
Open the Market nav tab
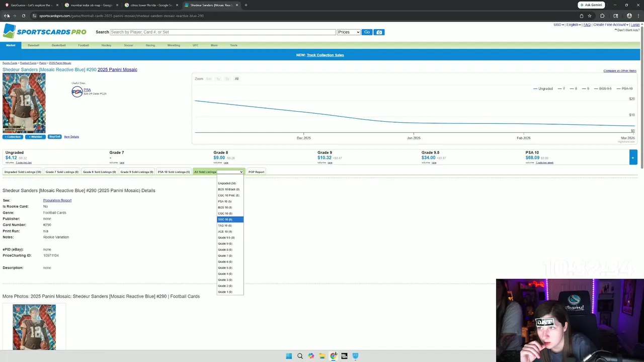(x=11, y=45)
